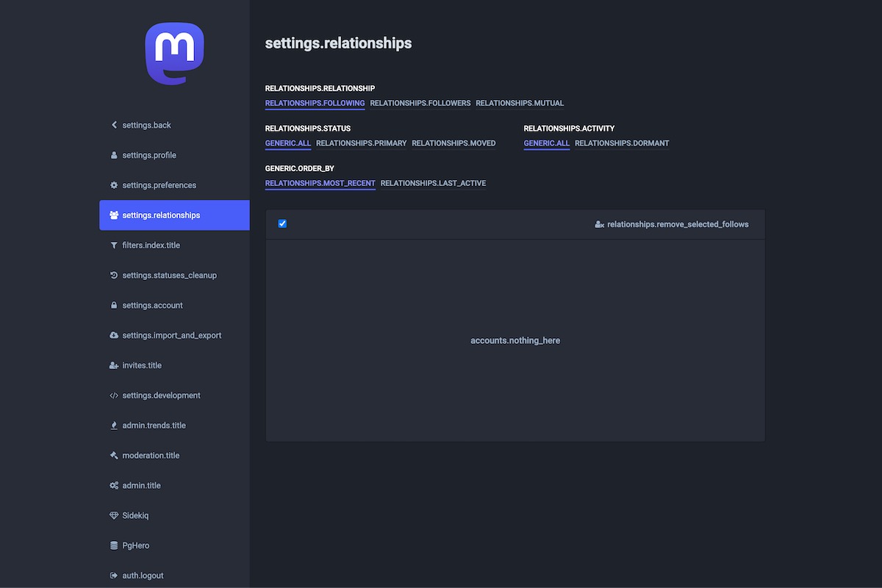Select the RELATIONSHIPS.MUTUAL filter

[520, 103]
